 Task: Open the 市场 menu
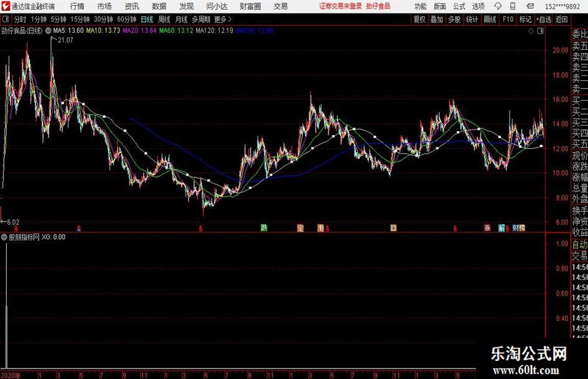coord(105,6)
